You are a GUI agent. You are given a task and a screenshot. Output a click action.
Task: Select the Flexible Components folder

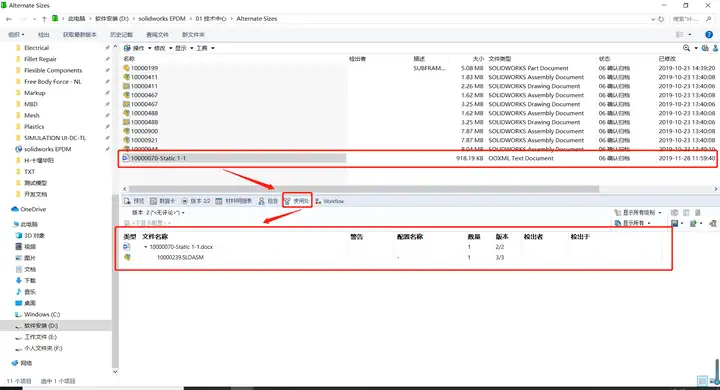53,70
